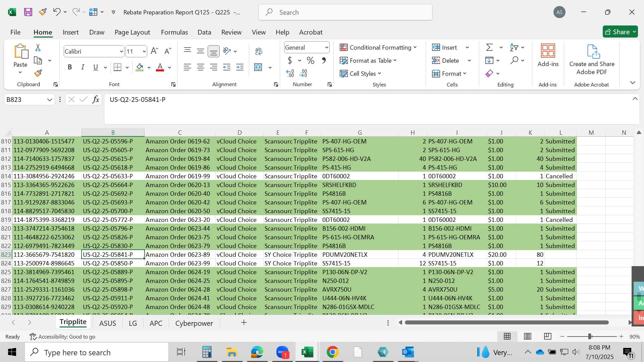Click the Orientation angle text icon
This screenshot has width=644, height=362.
(x=227, y=51)
